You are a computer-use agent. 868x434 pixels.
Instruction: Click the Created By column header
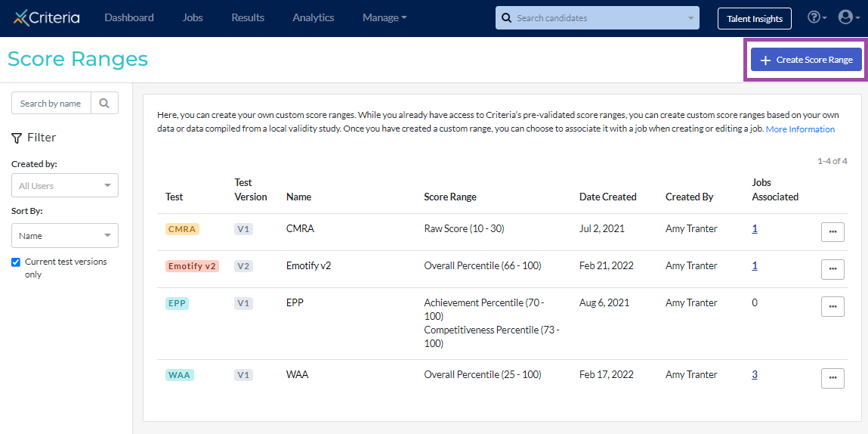coord(689,197)
